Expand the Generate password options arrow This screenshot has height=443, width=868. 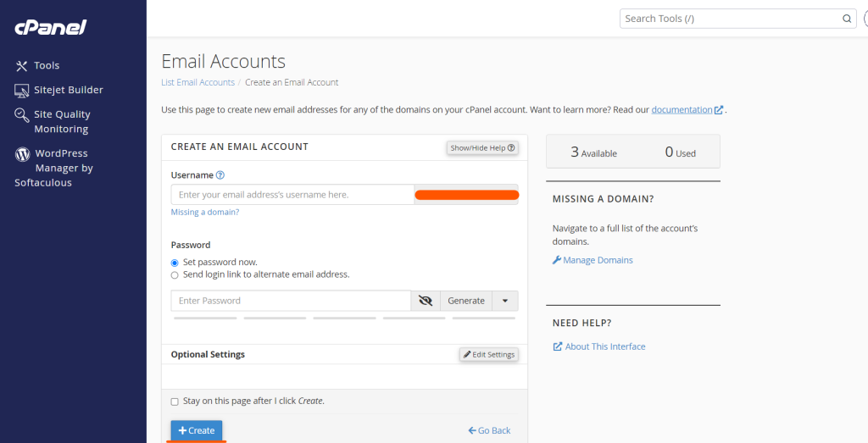(x=505, y=301)
